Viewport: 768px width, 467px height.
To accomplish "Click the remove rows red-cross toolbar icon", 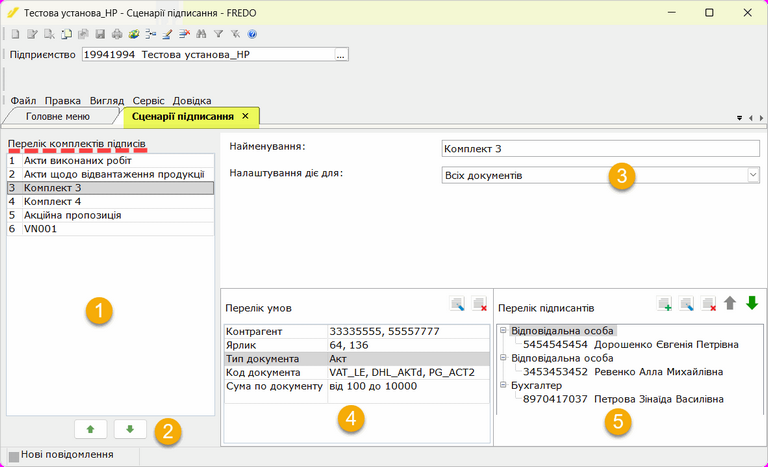I will coord(185,34).
